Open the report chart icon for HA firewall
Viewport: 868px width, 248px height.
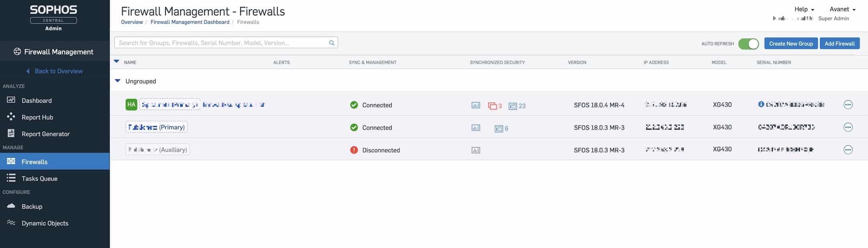click(x=476, y=105)
